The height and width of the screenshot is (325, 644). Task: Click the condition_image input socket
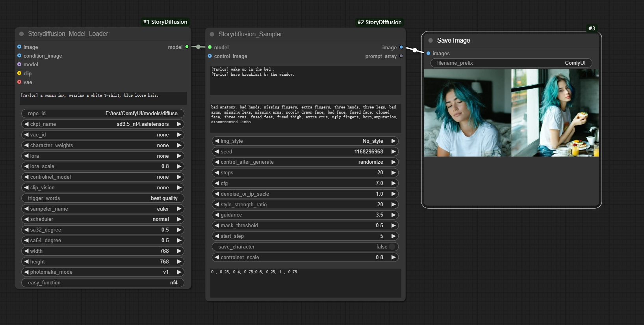click(x=19, y=56)
